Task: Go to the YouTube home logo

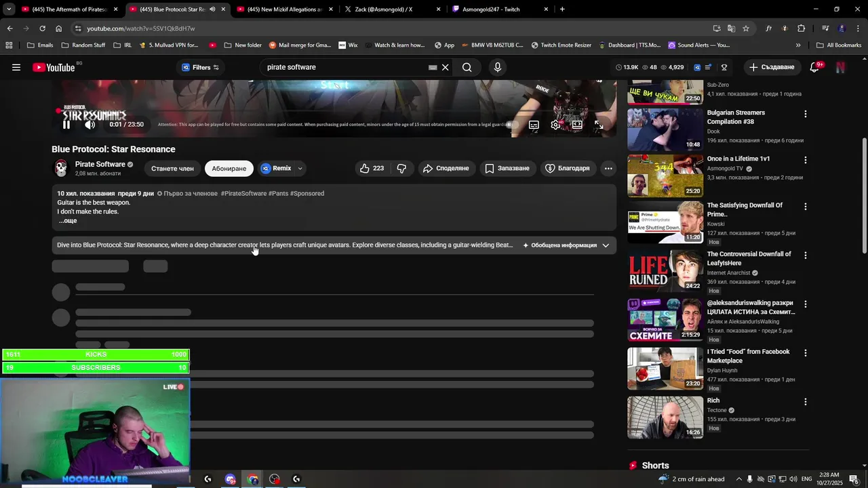Action: click(54, 67)
